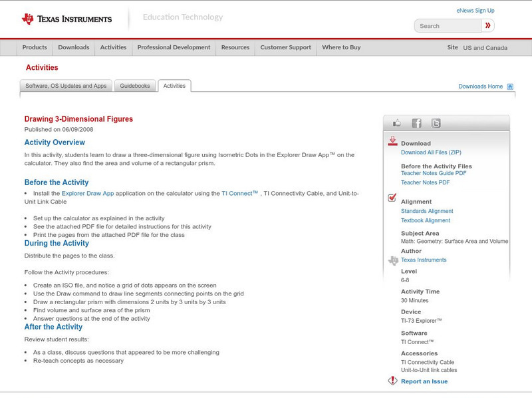Share the activity via the Twitter icon
Image resolution: width=532 pixels, height=398 pixels.
tap(436, 123)
